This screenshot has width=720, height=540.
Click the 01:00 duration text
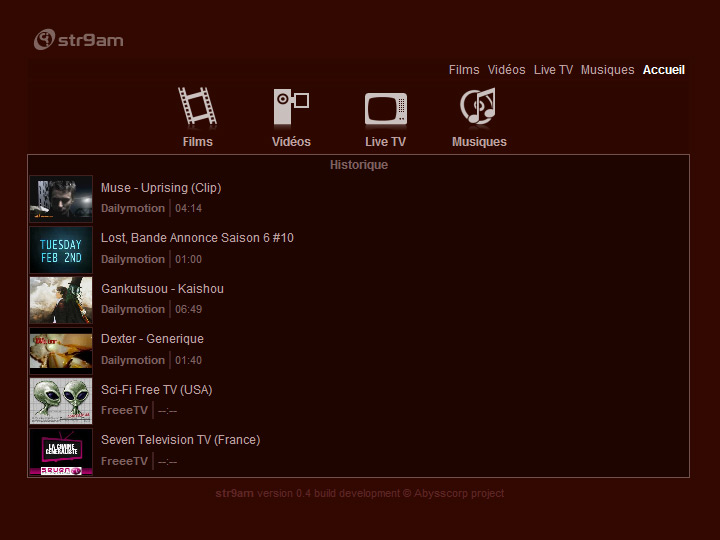(188, 259)
